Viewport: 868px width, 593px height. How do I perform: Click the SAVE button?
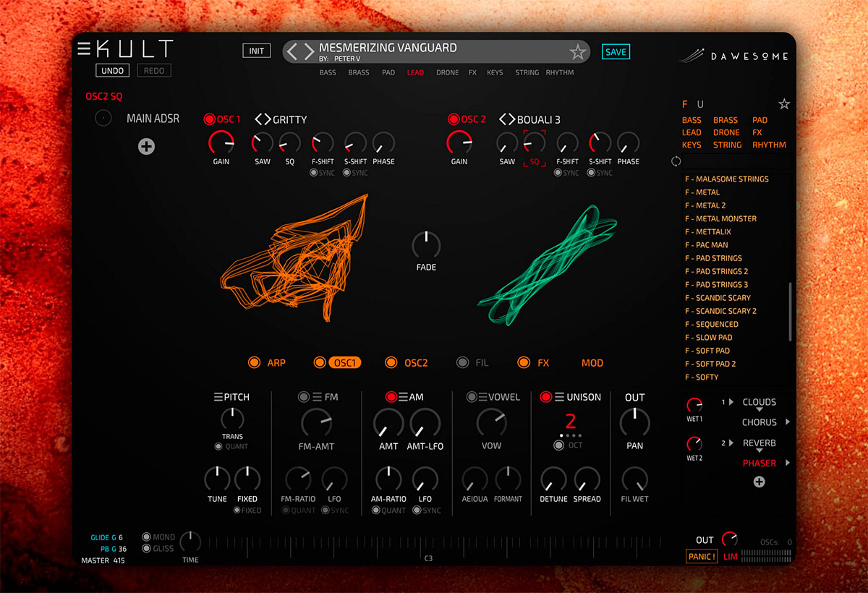616,51
